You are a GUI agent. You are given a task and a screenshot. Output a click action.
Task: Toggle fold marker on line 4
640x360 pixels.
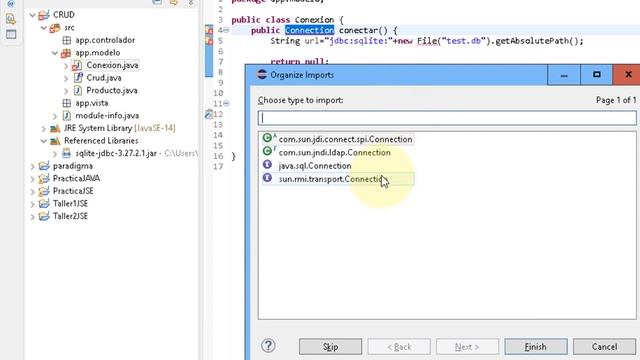tap(226, 30)
